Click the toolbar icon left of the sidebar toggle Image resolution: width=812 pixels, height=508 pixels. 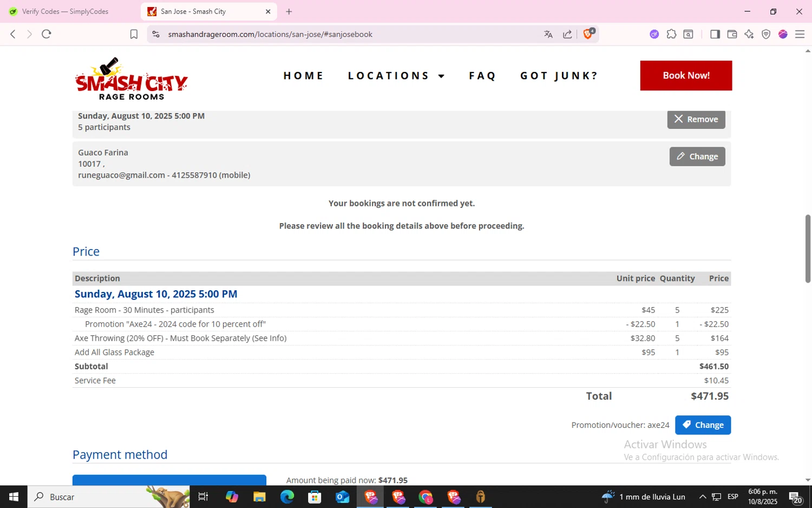click(688, 34)
